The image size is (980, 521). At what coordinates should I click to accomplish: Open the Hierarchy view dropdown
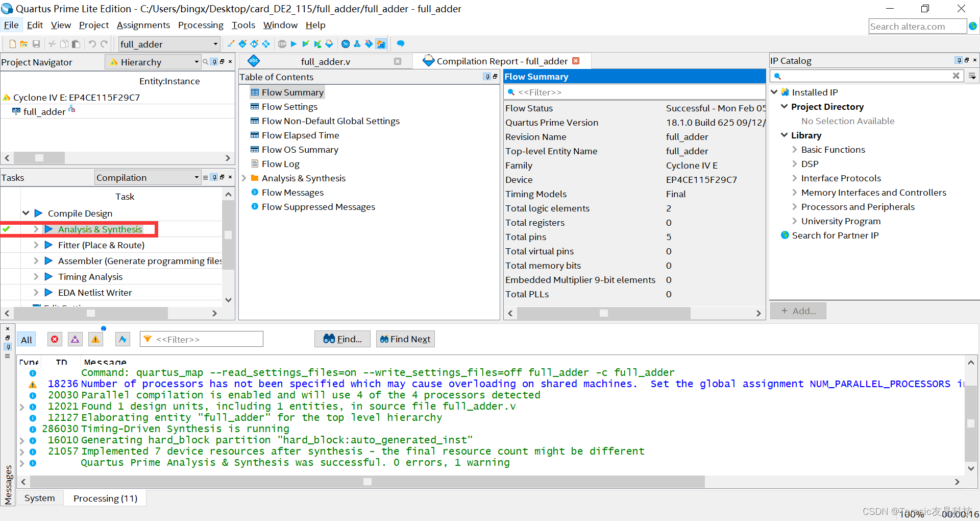pyautogui.click(x=153, y=62)
